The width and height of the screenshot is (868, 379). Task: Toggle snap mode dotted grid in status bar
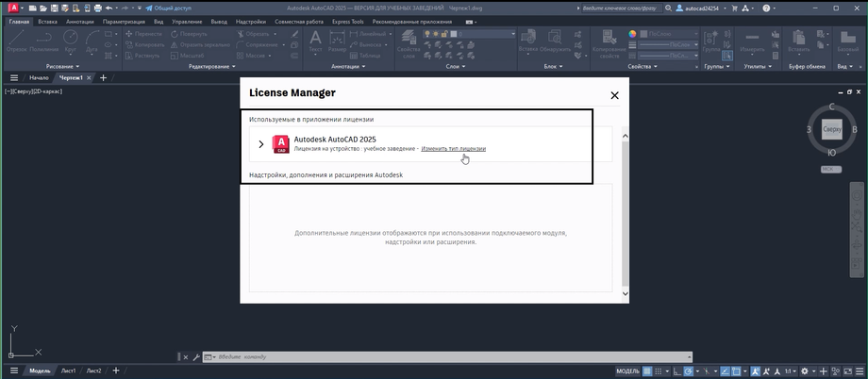pyautogui.click(x=659, y=371)
